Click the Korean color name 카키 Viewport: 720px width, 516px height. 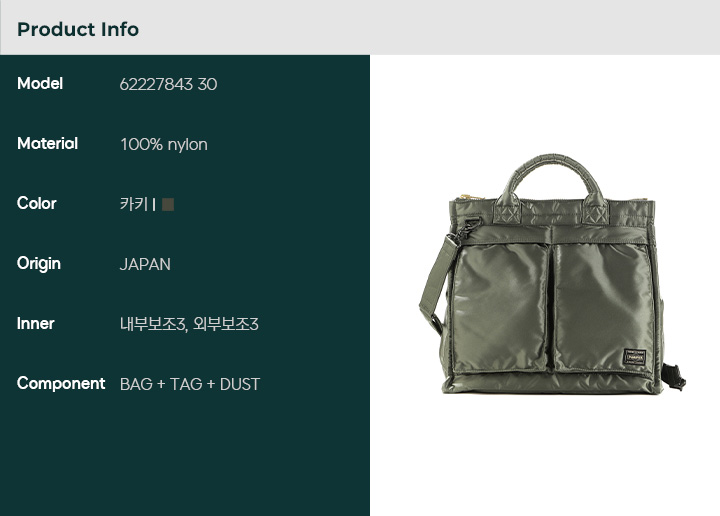(134, 204)
